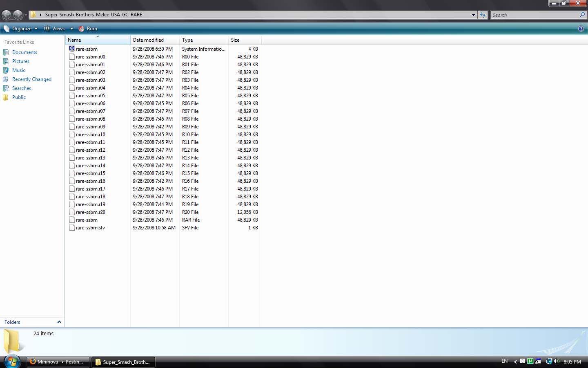Open the recent pages dropdown arrow
This screenshot has width=588, height=368.
coord(26,15)
